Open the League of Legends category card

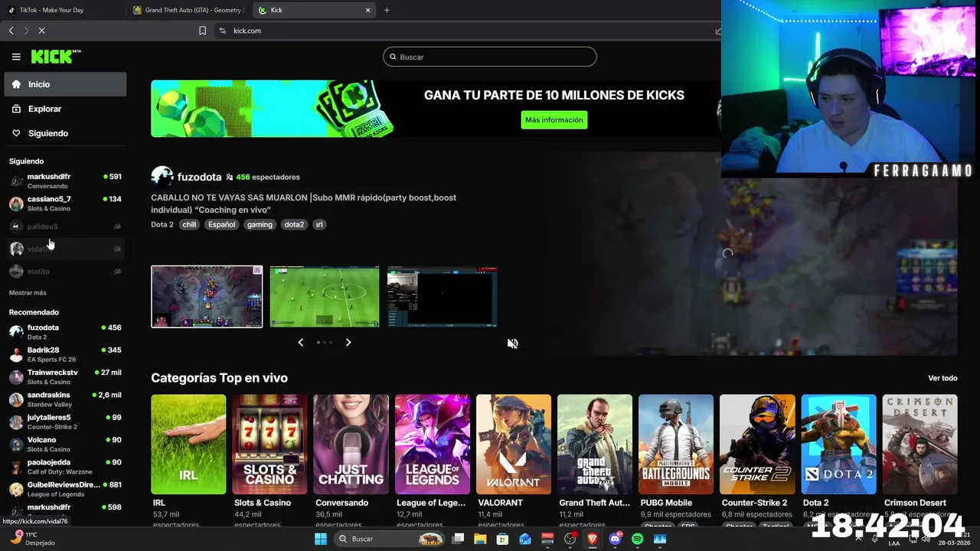coord(432,445)
